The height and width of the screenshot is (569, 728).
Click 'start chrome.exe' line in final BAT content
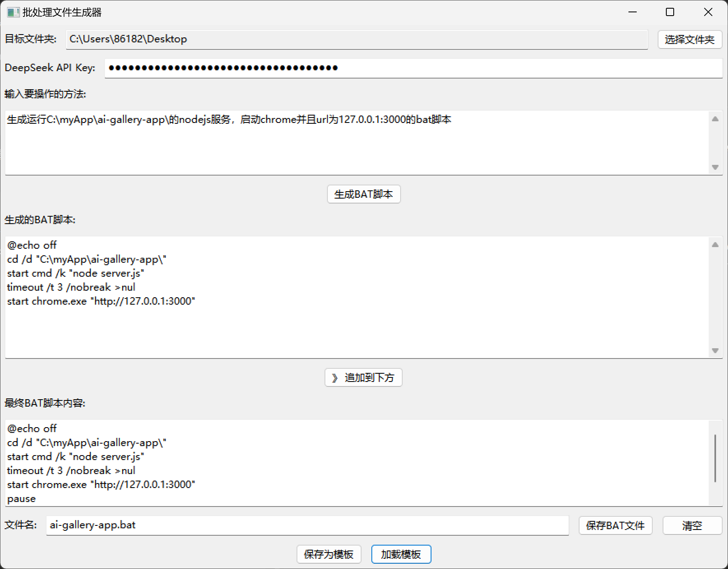pos(101,484)
